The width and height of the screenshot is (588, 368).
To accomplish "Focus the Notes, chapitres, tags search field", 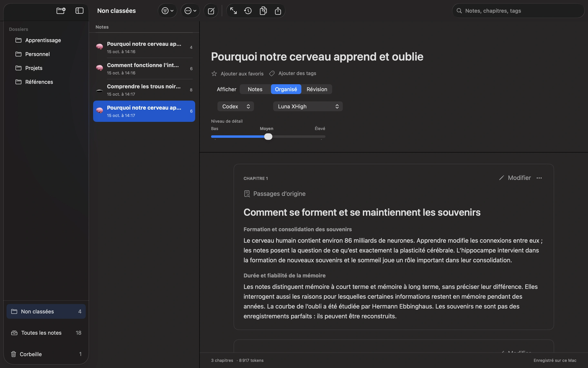I will point(518,11).
